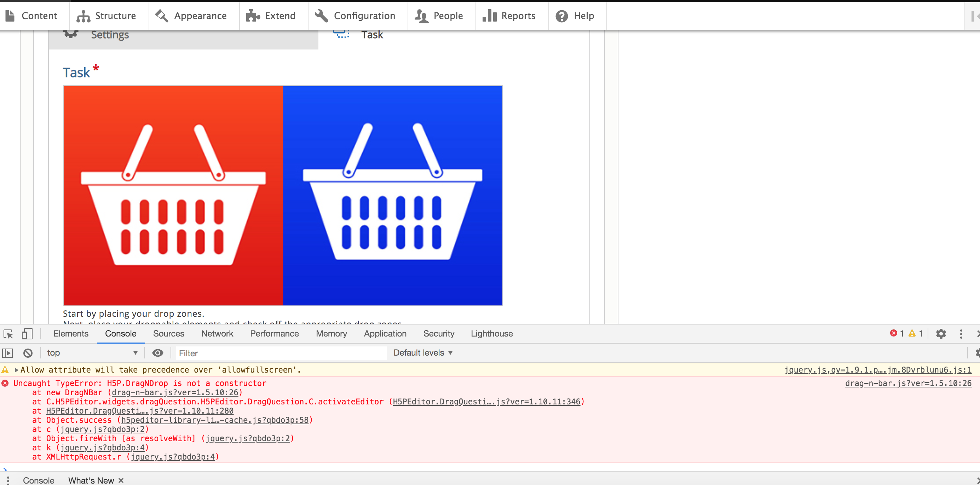Activate the inspect element picker icon
This screenshot has height=485, width=980.
(8, 334)
